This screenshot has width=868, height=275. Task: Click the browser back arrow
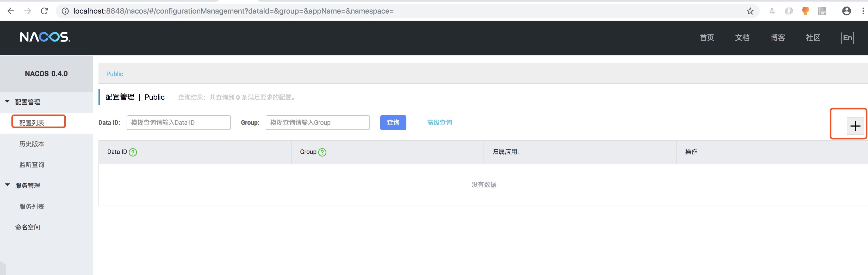(11, 11)
